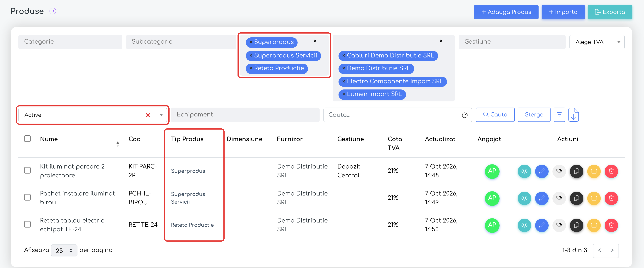Change the rows per page selector
The height and width of the screenshot is (268, 644).
click(64, 250)
